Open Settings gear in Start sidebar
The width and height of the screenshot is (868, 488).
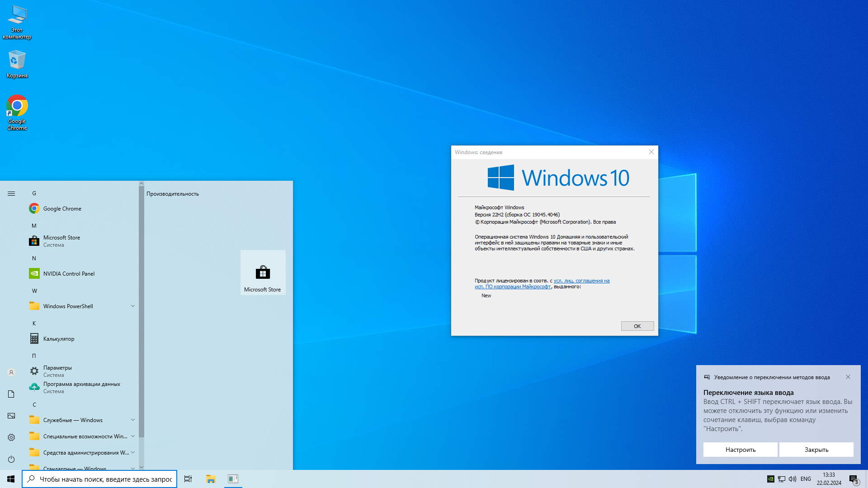coord(11,437)
